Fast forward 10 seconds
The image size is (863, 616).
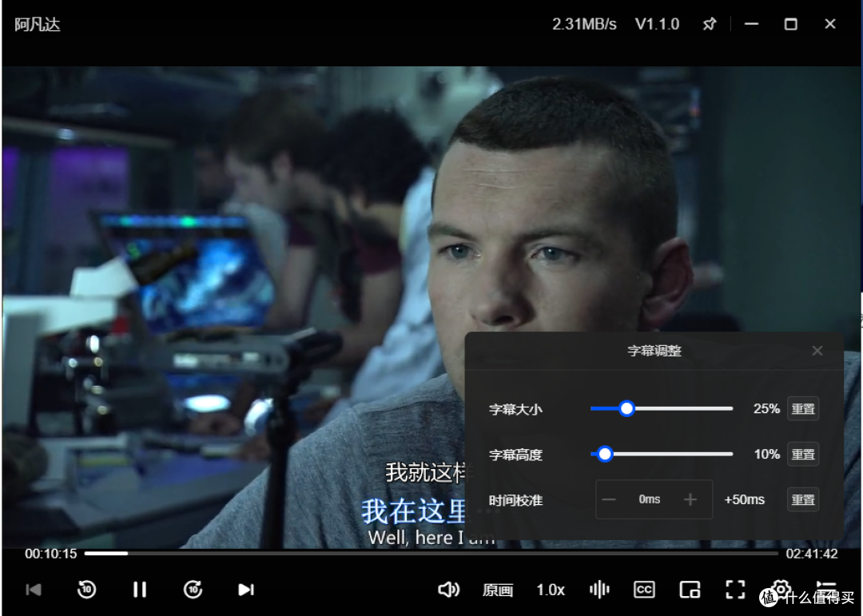193,590
